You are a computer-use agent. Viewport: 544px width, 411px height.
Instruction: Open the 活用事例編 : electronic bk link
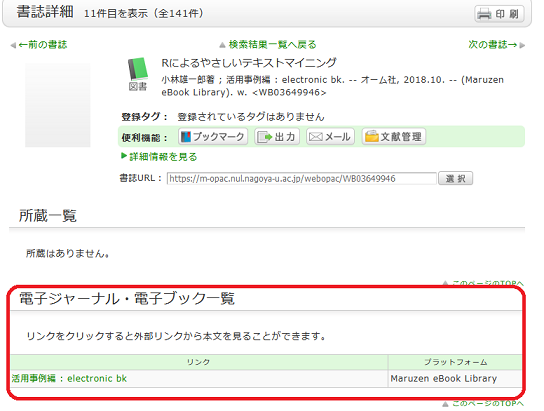click(69, 378)
